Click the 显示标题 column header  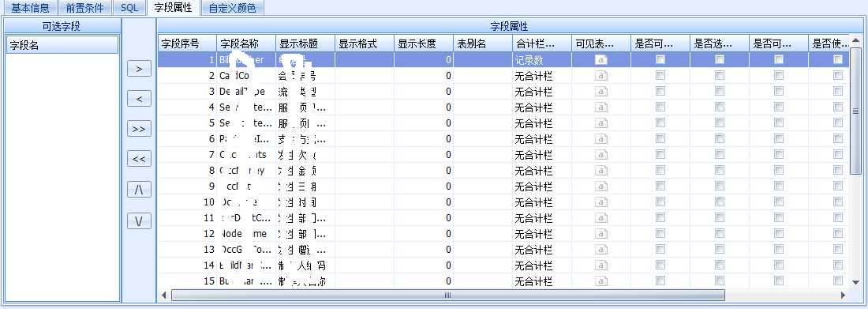click(305, 43)
